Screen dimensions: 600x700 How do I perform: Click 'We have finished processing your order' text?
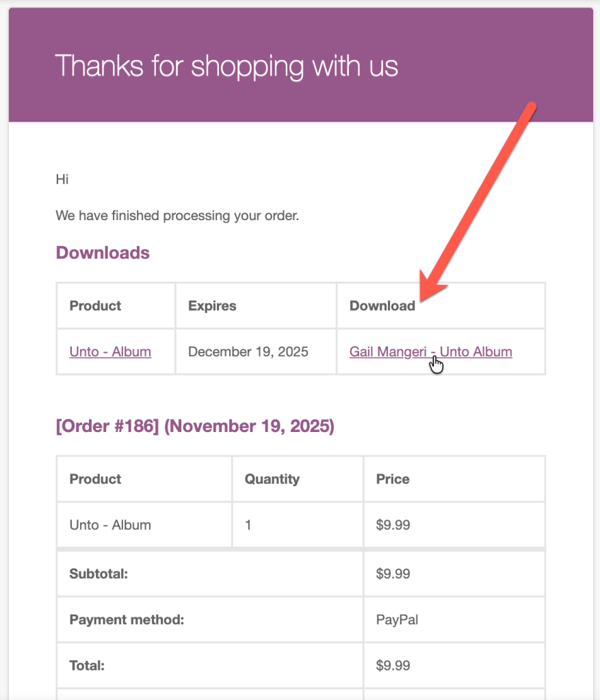coord(177,216)
